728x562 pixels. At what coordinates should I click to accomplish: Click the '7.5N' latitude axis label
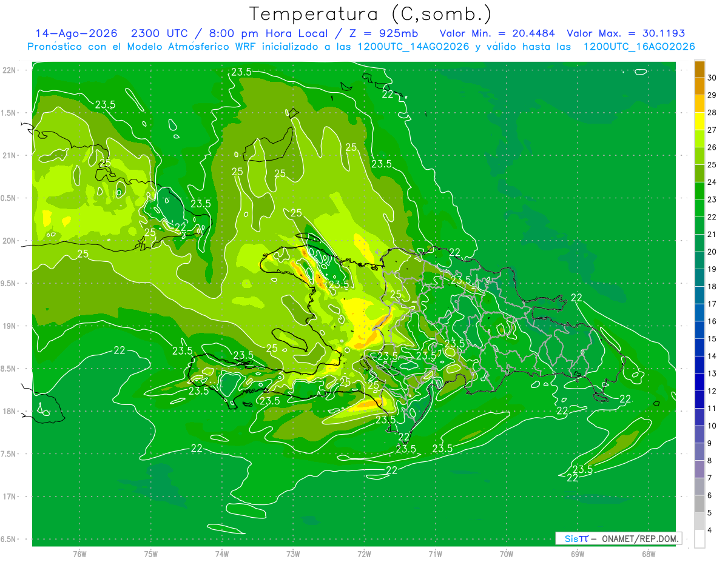click(x=9, y=454)
